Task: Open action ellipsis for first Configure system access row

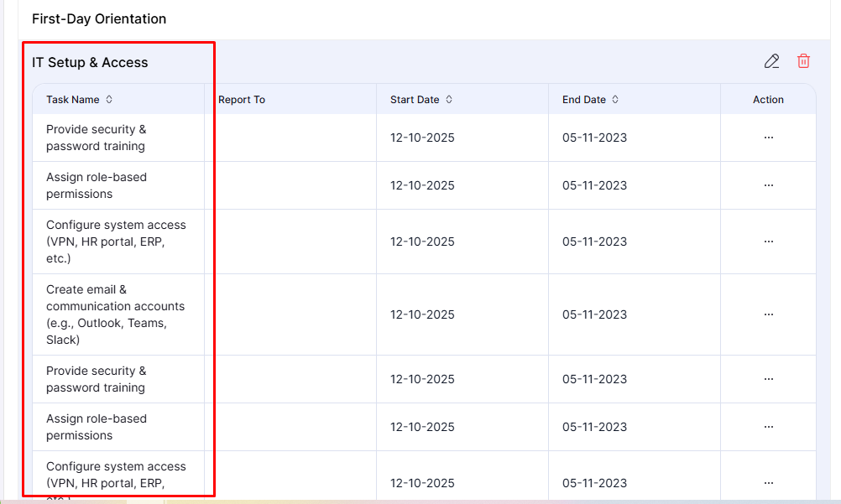Action: coord(768,242)
